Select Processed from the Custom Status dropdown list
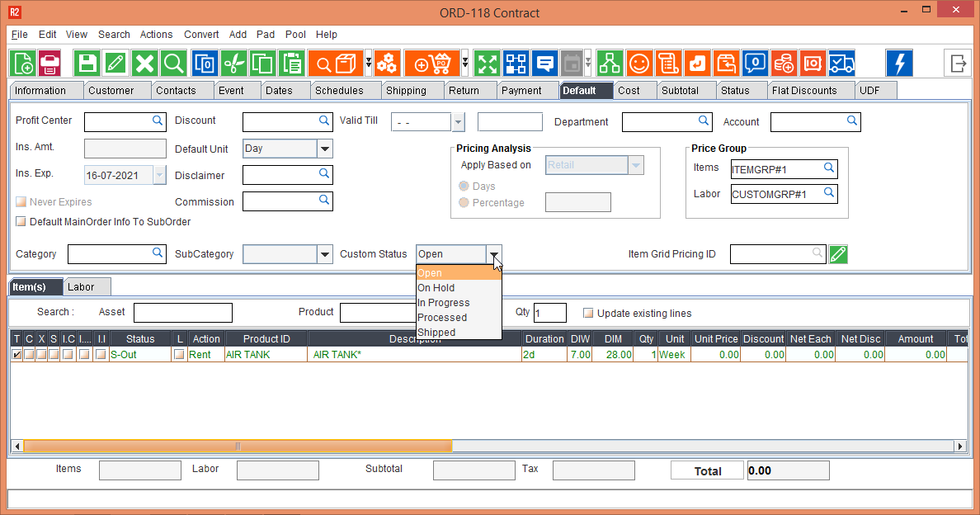980x515 pixels. [442, 317]
